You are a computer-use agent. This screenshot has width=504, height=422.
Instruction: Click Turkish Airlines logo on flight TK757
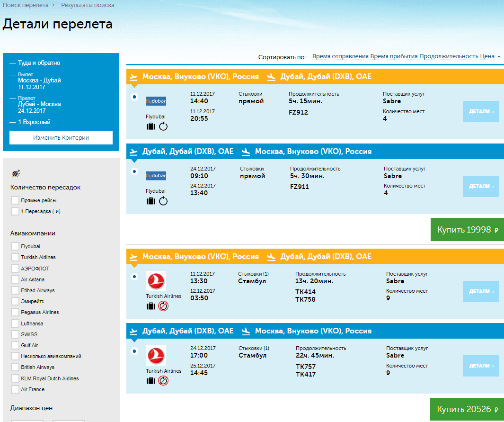pos(156,355)
